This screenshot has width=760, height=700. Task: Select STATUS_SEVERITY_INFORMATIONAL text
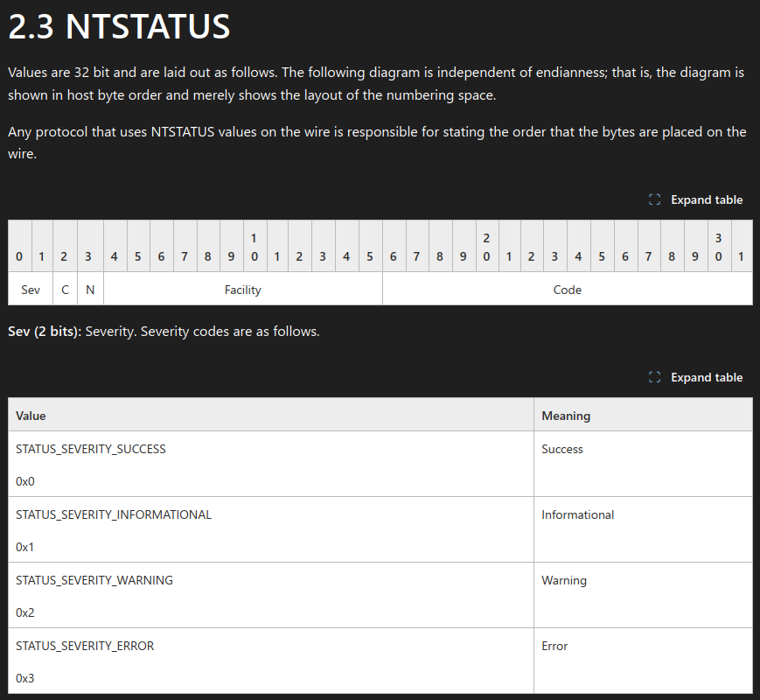click(114, 514)
